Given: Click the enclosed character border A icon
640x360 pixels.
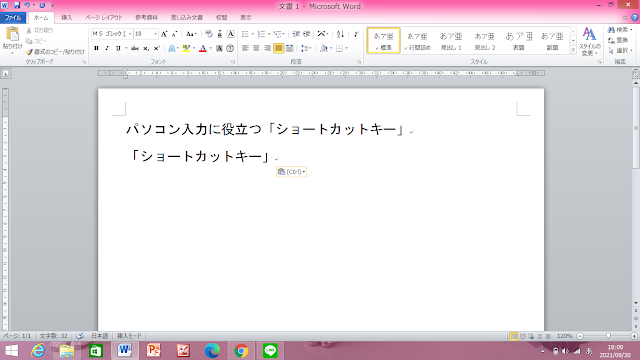Looking at the screenshot, I should [231, 34].
